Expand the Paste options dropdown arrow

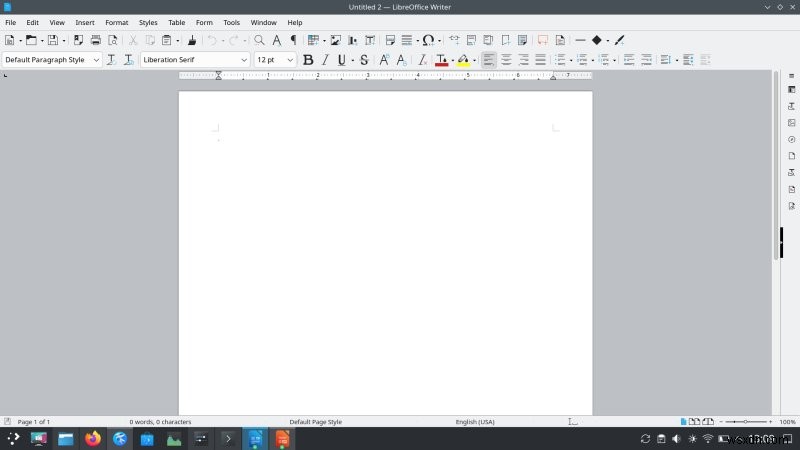[178, 41]
